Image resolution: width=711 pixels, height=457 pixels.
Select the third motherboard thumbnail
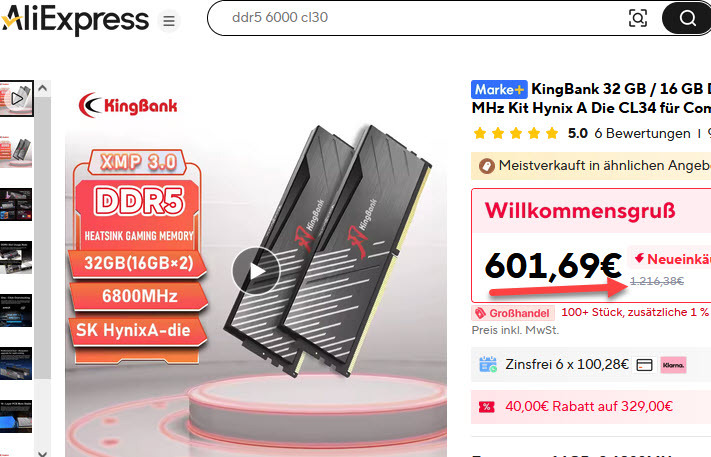[16, 204]
